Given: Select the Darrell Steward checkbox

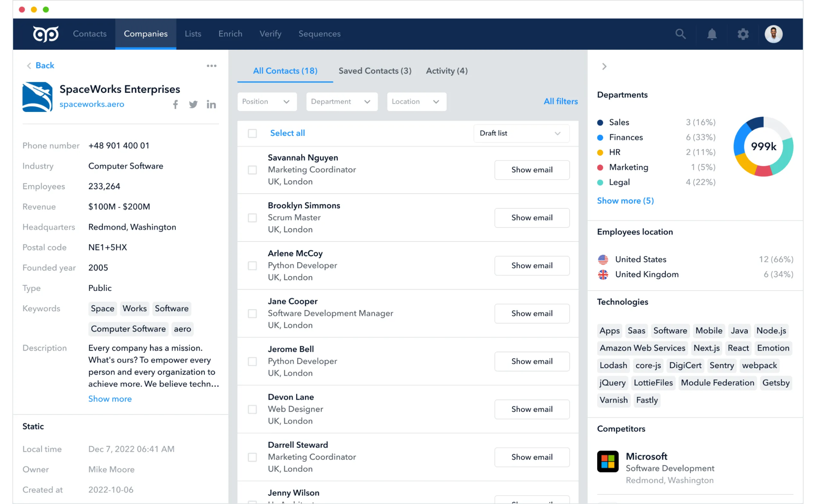Looking at the screenshot, I should 252,457.
